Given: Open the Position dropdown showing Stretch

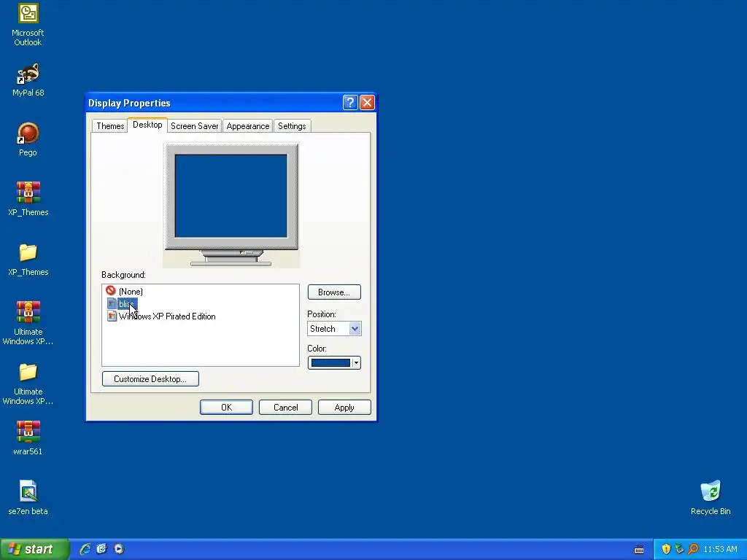Looking at the screenshot, I should pyautogui.click(x=334, y=329).
